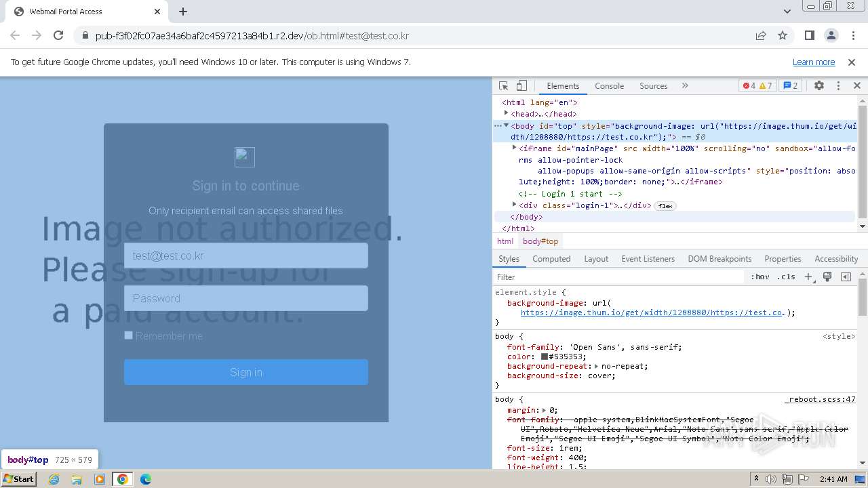Select html in the breadcrumb bar
The image size is (868, 488).
pos(505,241)
